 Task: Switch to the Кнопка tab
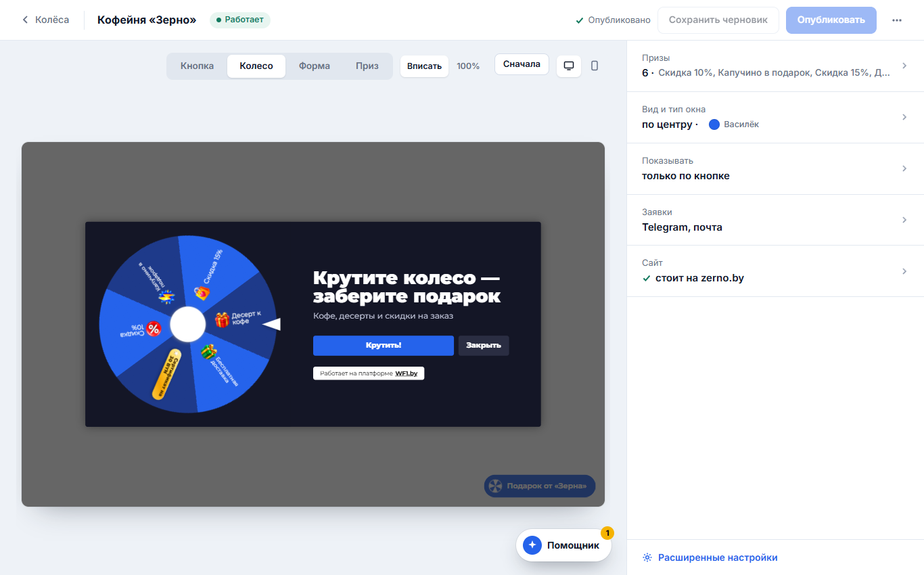tap(197, 66)
